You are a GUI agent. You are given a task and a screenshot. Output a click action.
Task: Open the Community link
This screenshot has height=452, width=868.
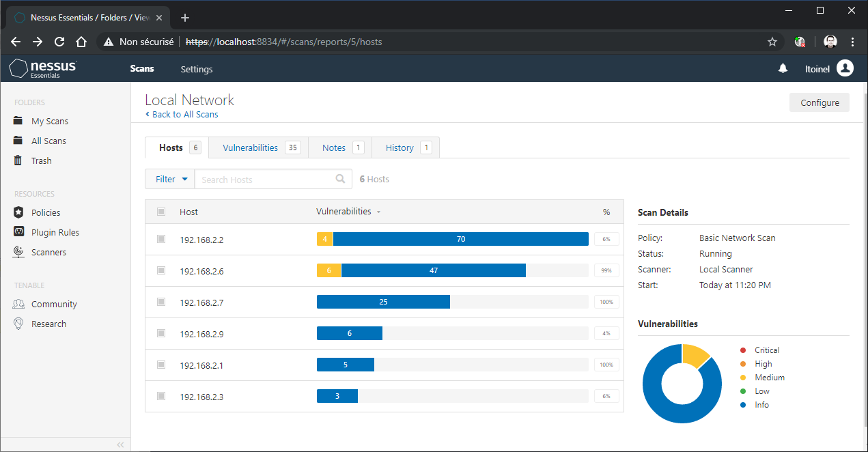54,304
